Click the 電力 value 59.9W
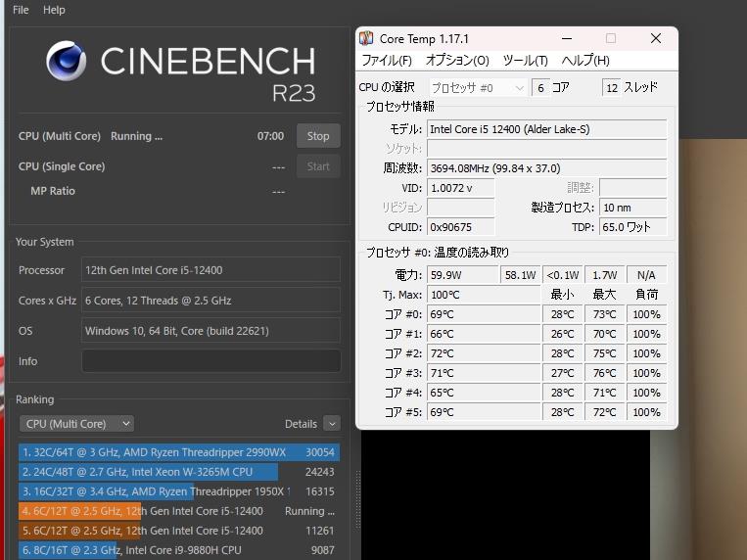 pyautogui.click(x=462, y=275)
